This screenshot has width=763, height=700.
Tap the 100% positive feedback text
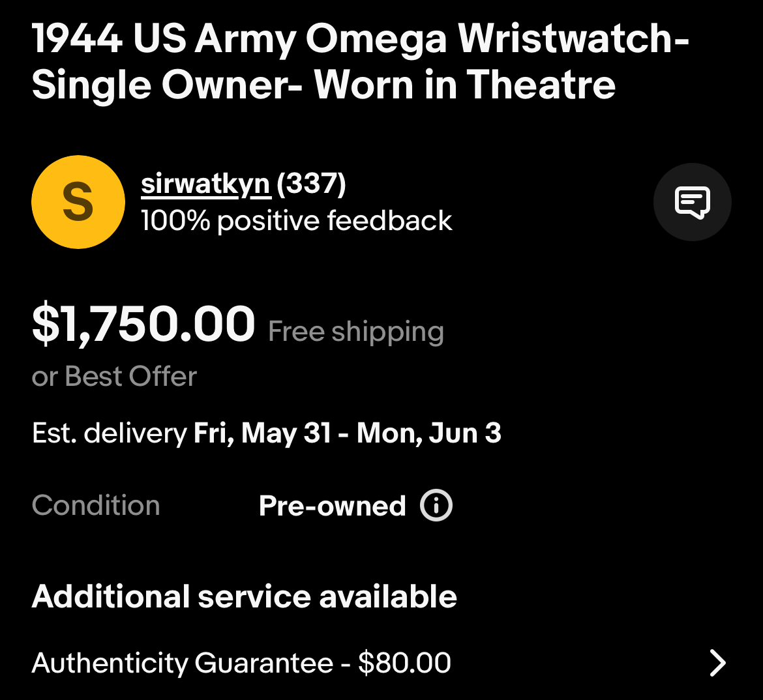[296, 221]
